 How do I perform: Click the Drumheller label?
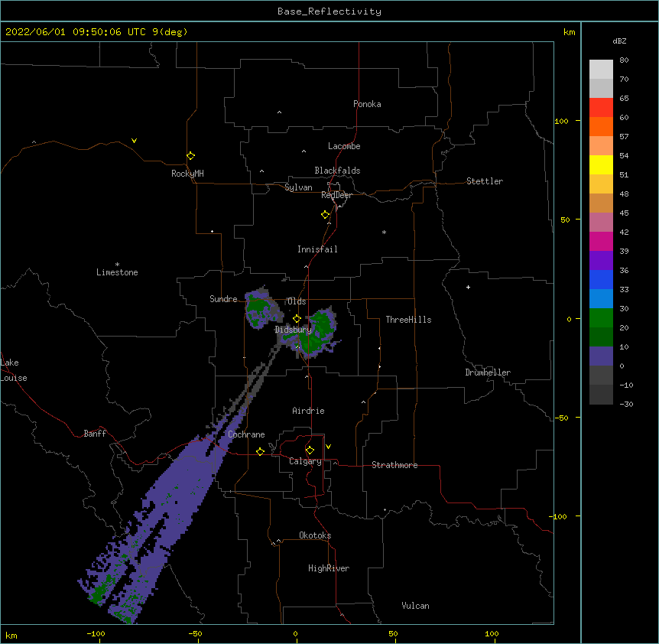488,372
